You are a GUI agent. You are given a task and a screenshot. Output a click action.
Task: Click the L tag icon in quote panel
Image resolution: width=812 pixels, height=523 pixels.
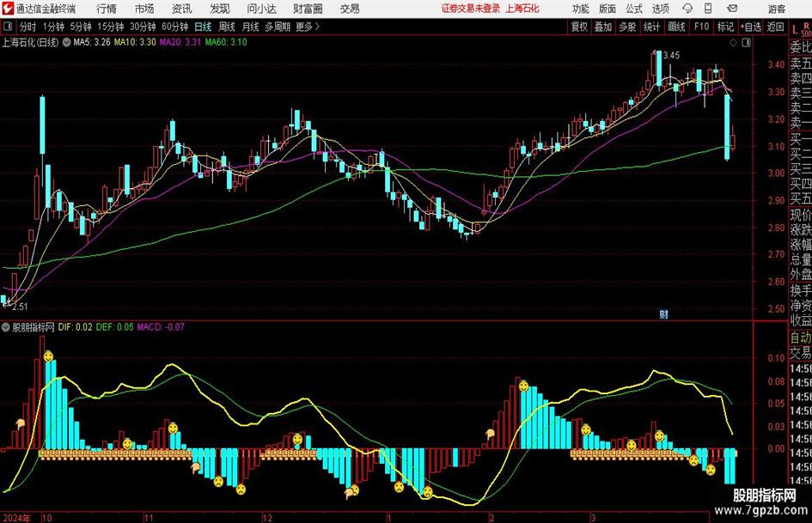(795, 31)
